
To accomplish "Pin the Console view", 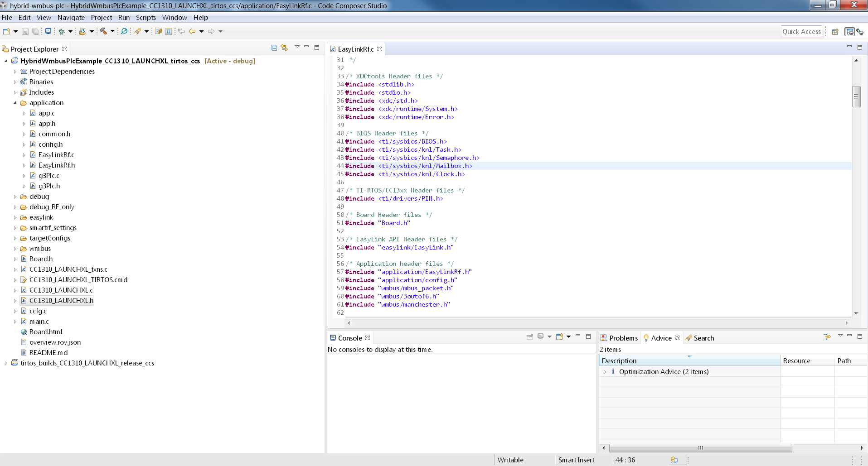I will coord(529,337).
